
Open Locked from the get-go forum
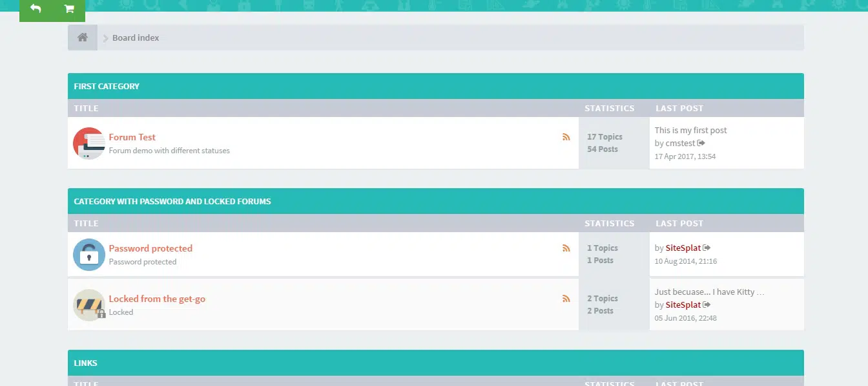[x=157, y=299]
